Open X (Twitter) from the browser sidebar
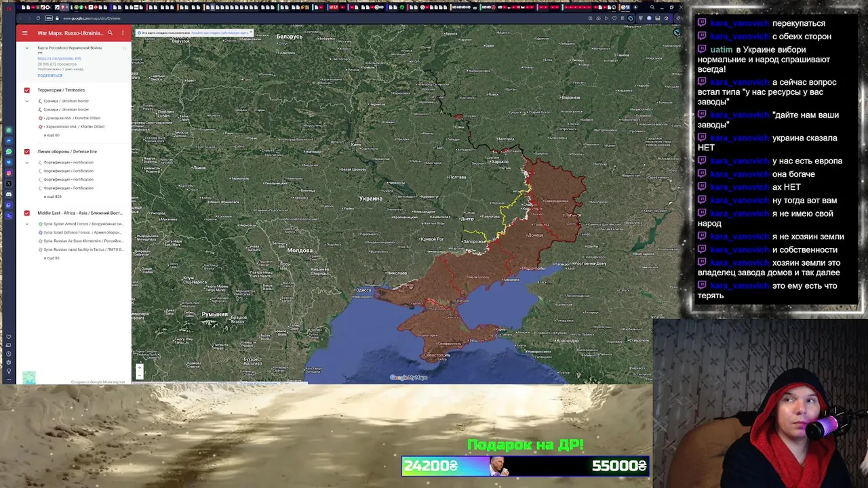The height and width of the screenshot is (488, 868). pyautogui.click(x=9, y=184)
